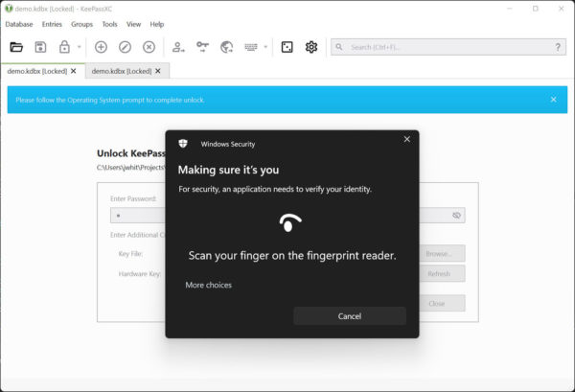The image size is (575, 392).
Task: Click the Windows Security shield icon
Action: click(183, 144)
